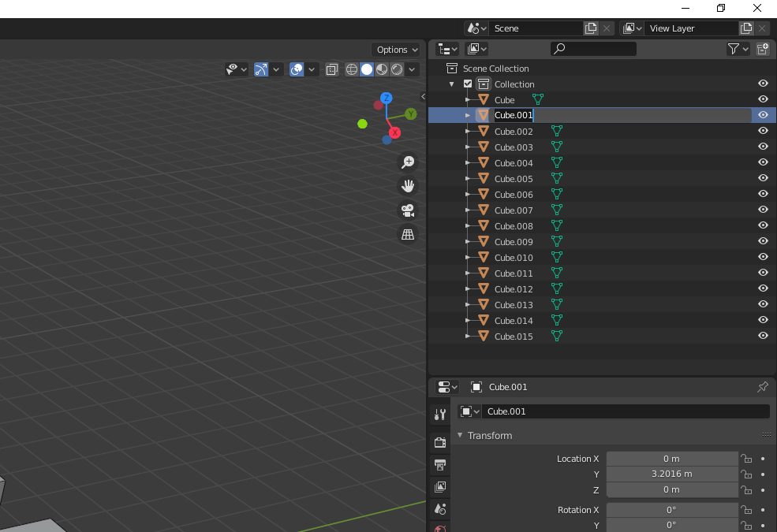Click Location Y value 3.2016 m
The height and width of the screenshot is (532, 777).
[672, 474]
